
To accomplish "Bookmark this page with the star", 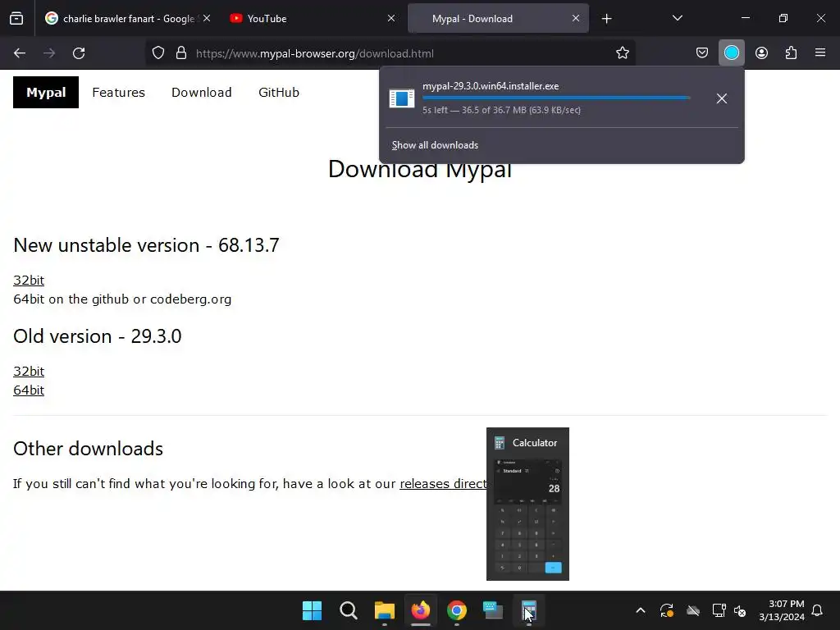I will click(x=622, y=53).
